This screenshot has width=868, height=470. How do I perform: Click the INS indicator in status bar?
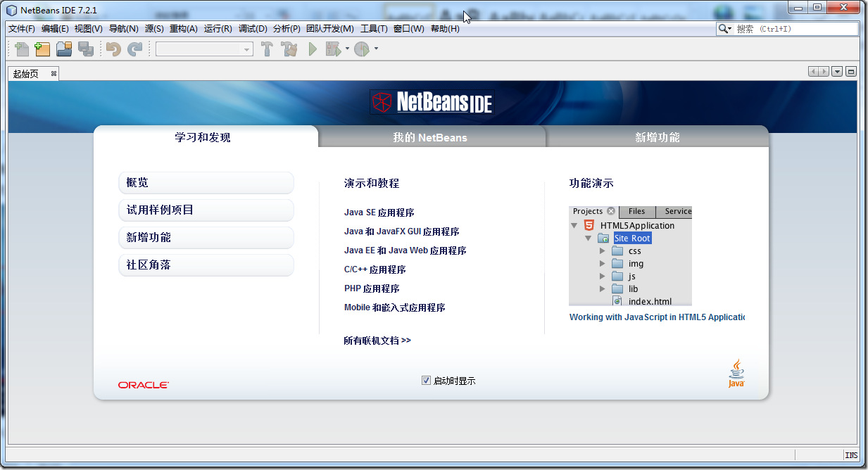click(x=851, y=455)
